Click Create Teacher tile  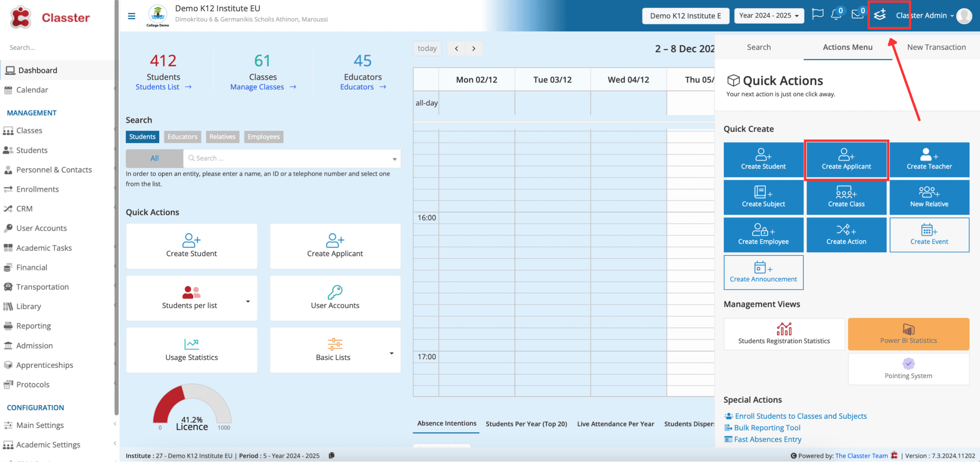(x=929, y=159)
